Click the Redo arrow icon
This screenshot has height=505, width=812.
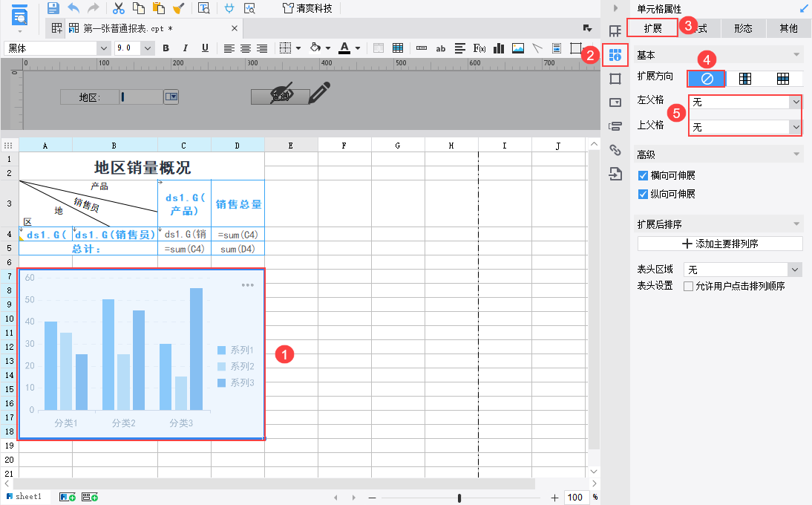click(x=94, y=7)
